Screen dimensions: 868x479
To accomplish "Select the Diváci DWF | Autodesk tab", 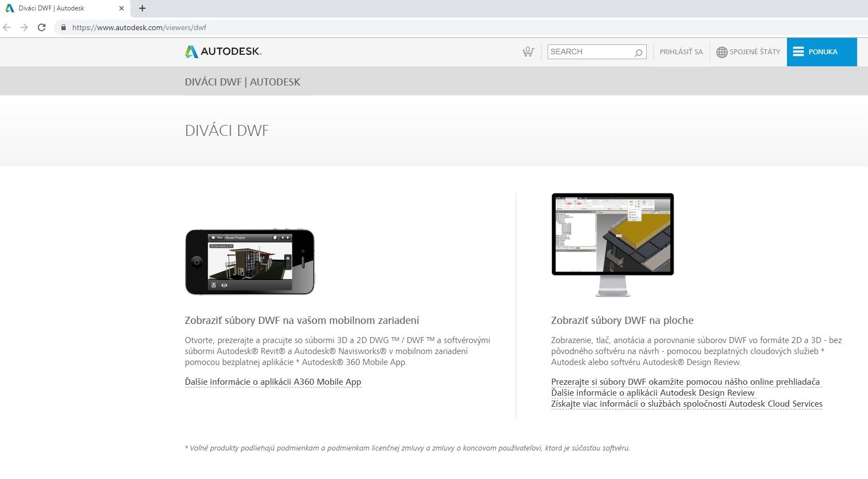I will (x=65, y=8).
